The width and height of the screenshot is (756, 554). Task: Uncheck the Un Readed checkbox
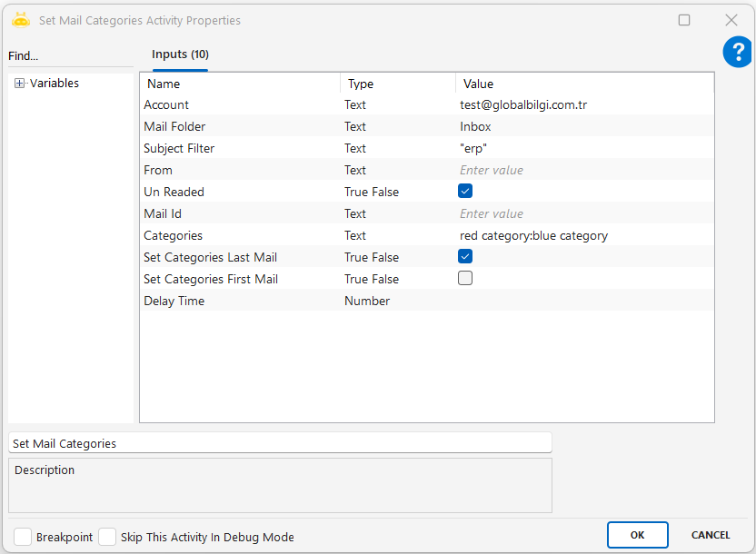pos(465,192)
